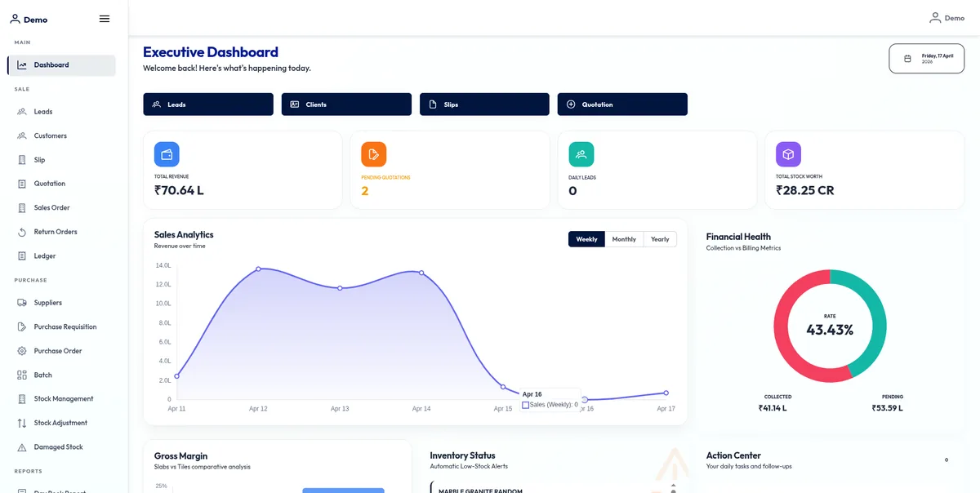Screen dimensions: 980x493
Task: Open the Ledger menu entry
Action: click(x=61, y=256)
